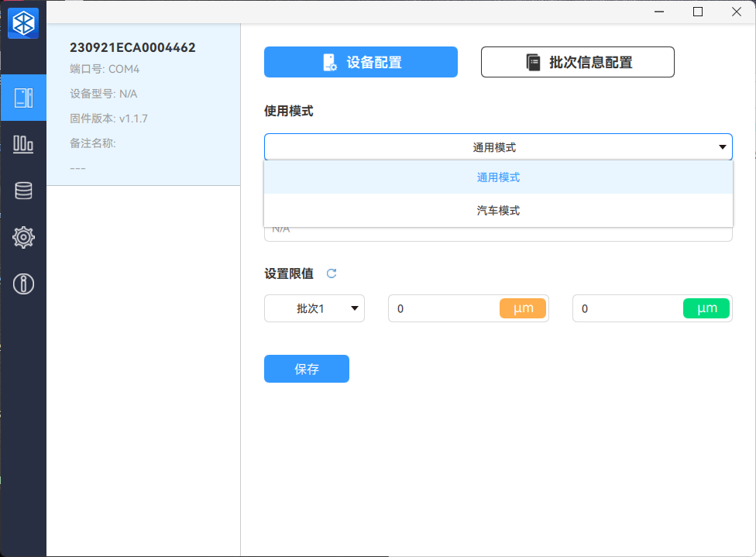Click the upper limit field with green µm
The width and height of the screenshot is (756, 557).
[652, 308]
